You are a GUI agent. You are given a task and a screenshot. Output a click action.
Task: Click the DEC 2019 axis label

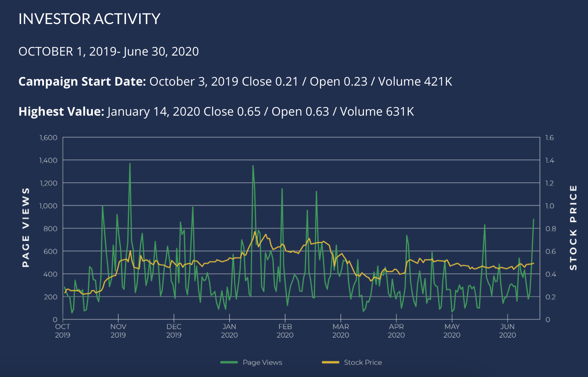[x=174, y=331]
